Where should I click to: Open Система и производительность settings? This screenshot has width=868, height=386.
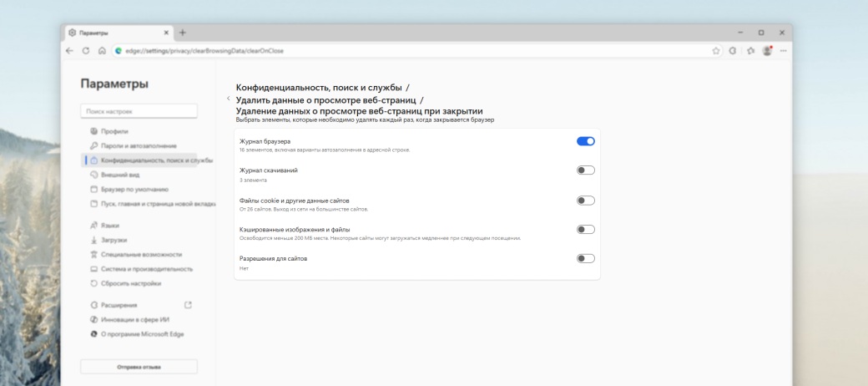coord(147,269)
